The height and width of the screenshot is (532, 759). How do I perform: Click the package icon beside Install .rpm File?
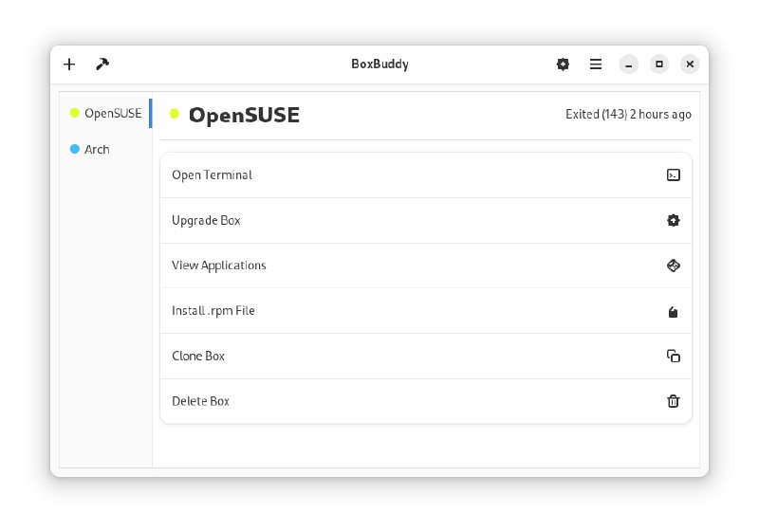click(x=673, y=312)
